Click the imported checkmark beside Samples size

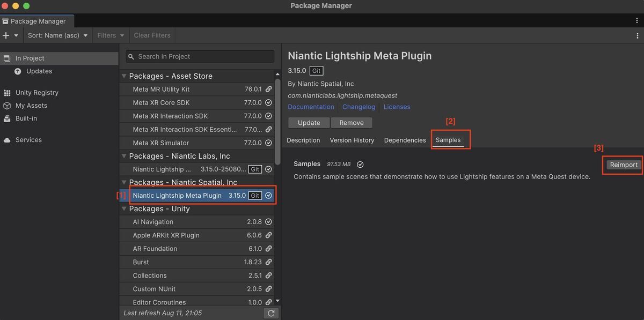pos(360,164)
